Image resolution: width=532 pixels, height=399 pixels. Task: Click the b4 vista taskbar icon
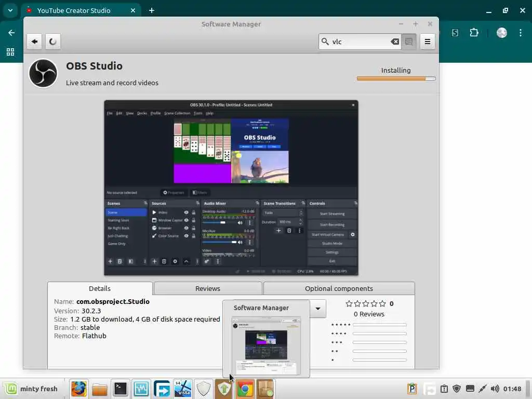point(182,389)
